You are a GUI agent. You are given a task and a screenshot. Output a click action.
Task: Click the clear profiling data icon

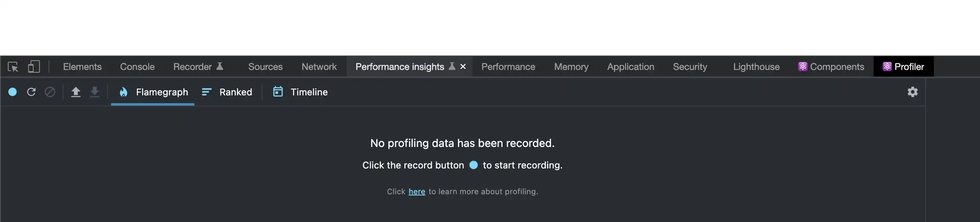50,92
